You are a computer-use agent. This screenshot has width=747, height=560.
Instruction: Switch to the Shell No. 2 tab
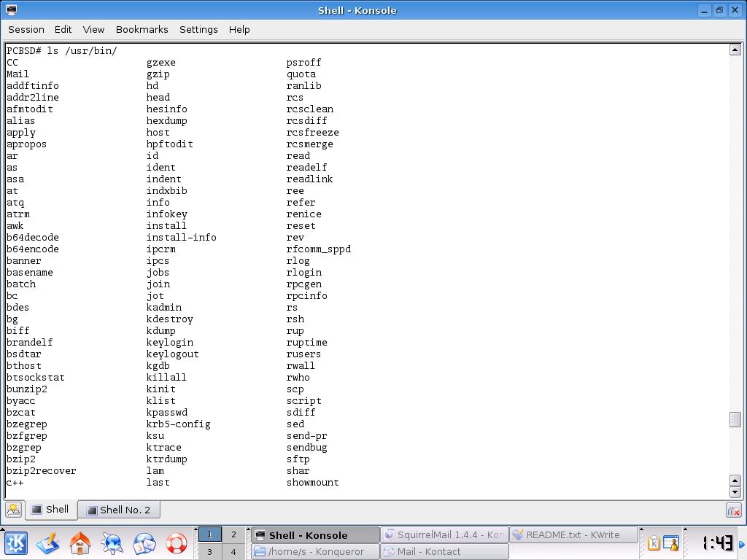[x=119, y=510]
